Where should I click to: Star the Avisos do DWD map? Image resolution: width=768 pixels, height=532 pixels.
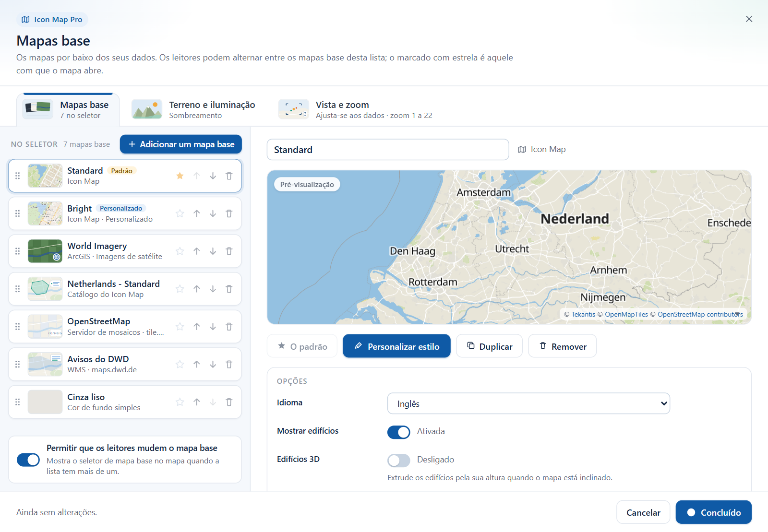180,365
